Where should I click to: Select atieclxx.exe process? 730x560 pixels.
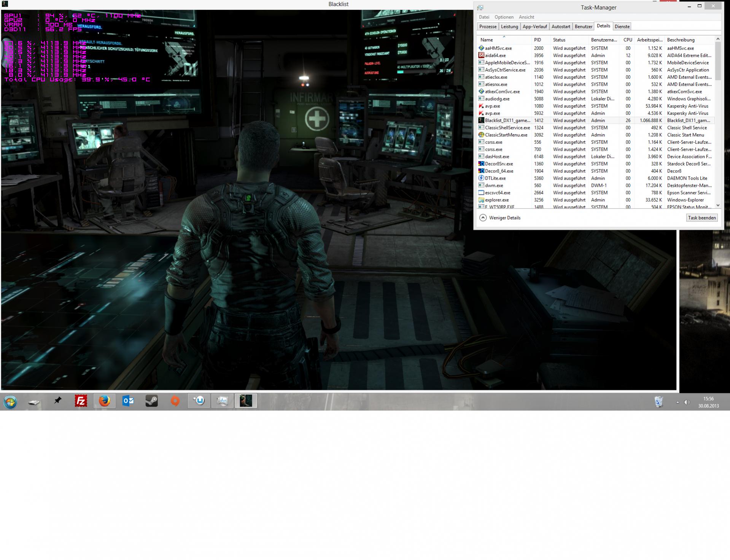596,77
